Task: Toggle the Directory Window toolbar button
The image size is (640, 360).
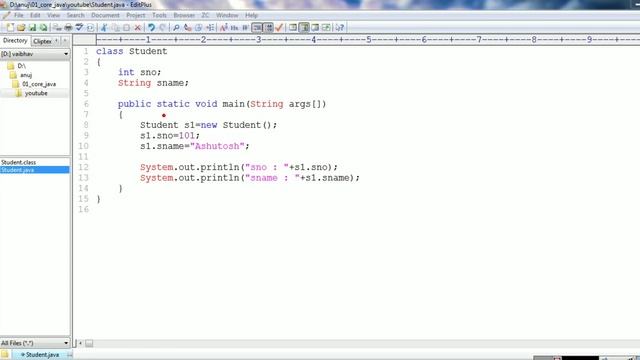Action: coord(293,27)
